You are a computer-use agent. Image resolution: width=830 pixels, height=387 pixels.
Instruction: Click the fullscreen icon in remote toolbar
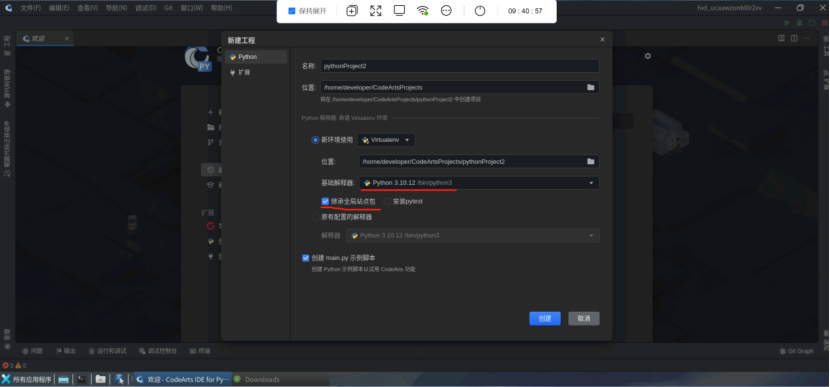point(376,11)
